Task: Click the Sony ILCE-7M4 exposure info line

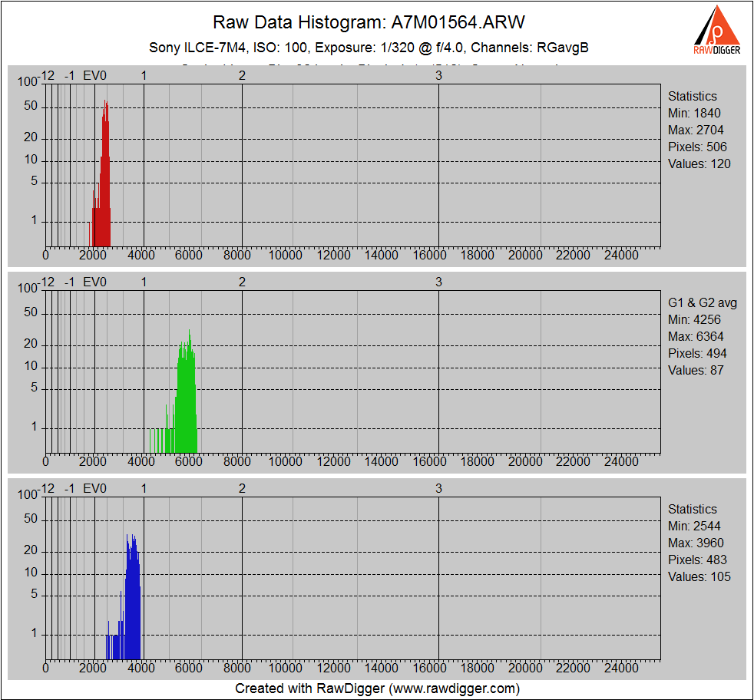Action: (369, 48)
